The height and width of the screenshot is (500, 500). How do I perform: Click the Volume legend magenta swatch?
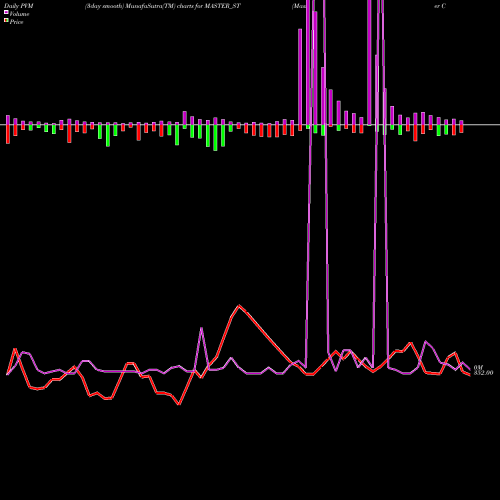pos(6,12)
